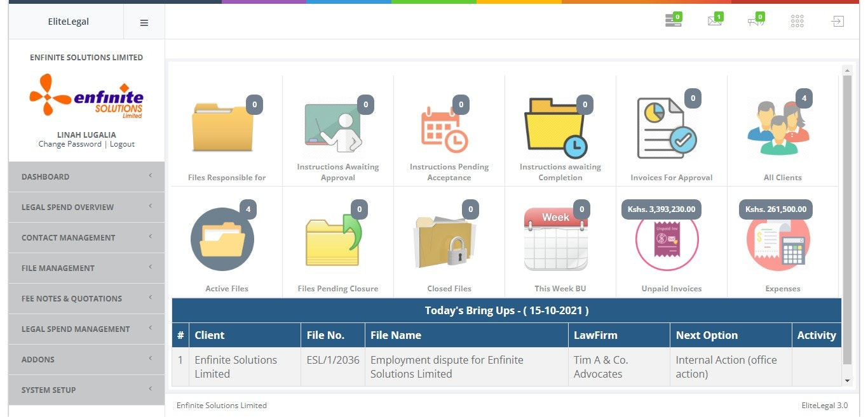Expand the System Setup chevron
Viewport: 868px width, 417px height.
click(x=151, y=389)
